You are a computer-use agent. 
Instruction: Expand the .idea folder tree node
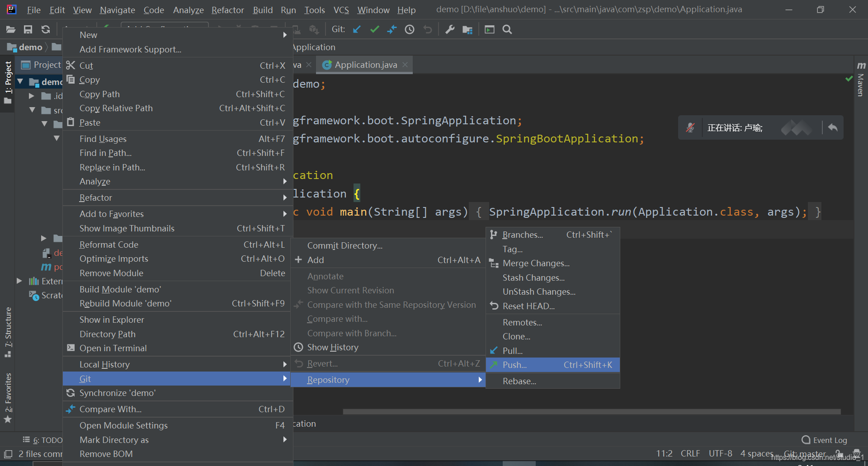[x=32, y=96]
